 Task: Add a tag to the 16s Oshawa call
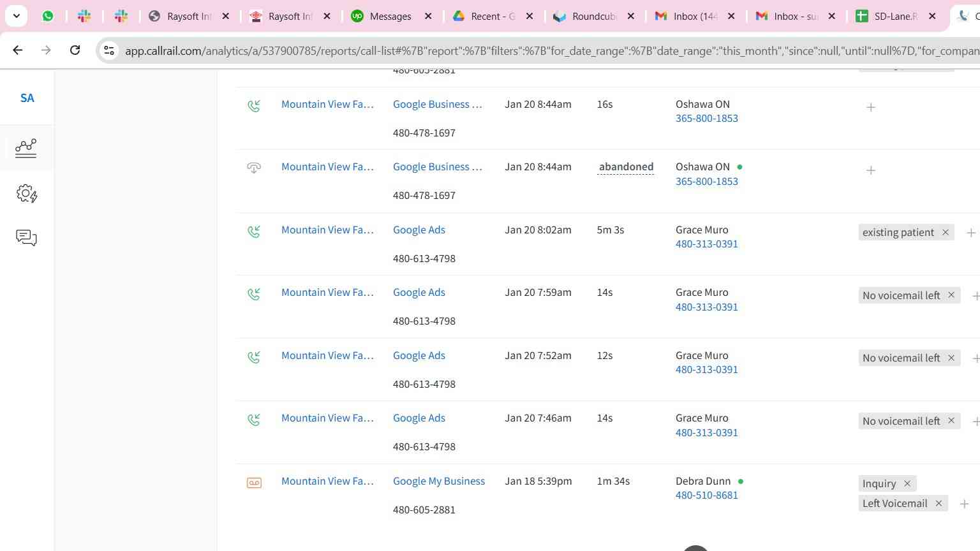tap(871, 107)
